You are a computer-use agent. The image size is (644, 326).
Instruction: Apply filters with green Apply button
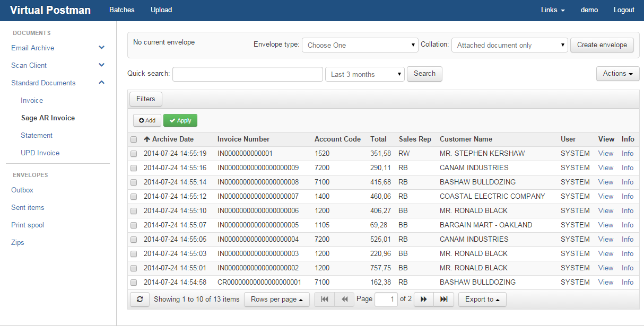[x=180, y=121]
